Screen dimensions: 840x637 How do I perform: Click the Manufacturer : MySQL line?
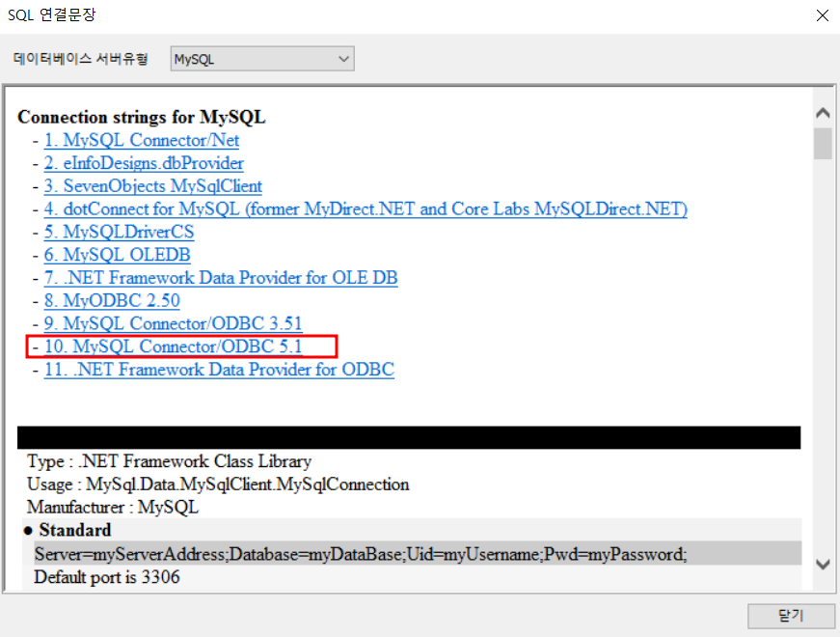click(x=113, y=508)
